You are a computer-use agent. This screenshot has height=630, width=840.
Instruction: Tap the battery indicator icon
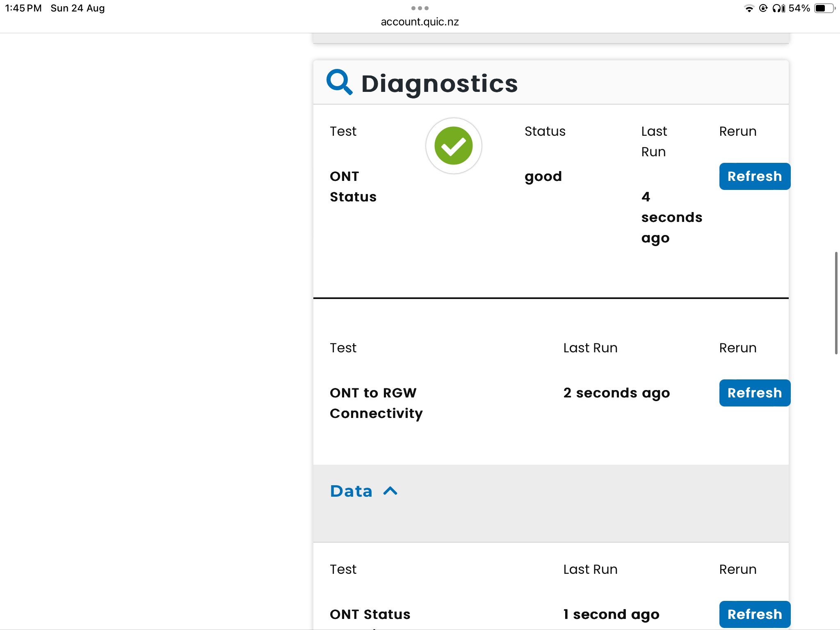[x=824, y=8]
